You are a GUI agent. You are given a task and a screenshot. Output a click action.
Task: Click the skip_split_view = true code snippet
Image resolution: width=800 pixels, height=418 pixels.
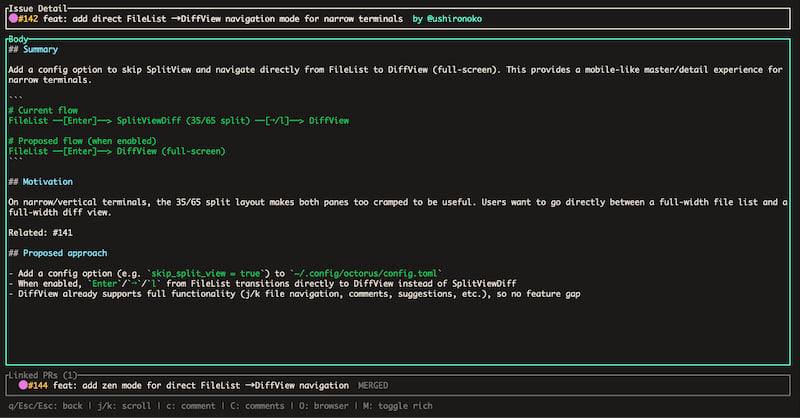tap(206, 274)
